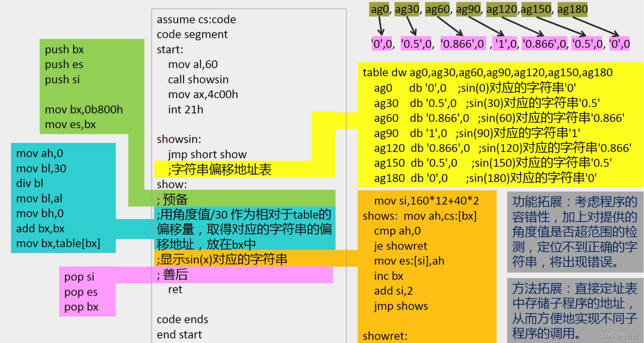Click the pink '1',0 string value

click(x=505, y=44)
